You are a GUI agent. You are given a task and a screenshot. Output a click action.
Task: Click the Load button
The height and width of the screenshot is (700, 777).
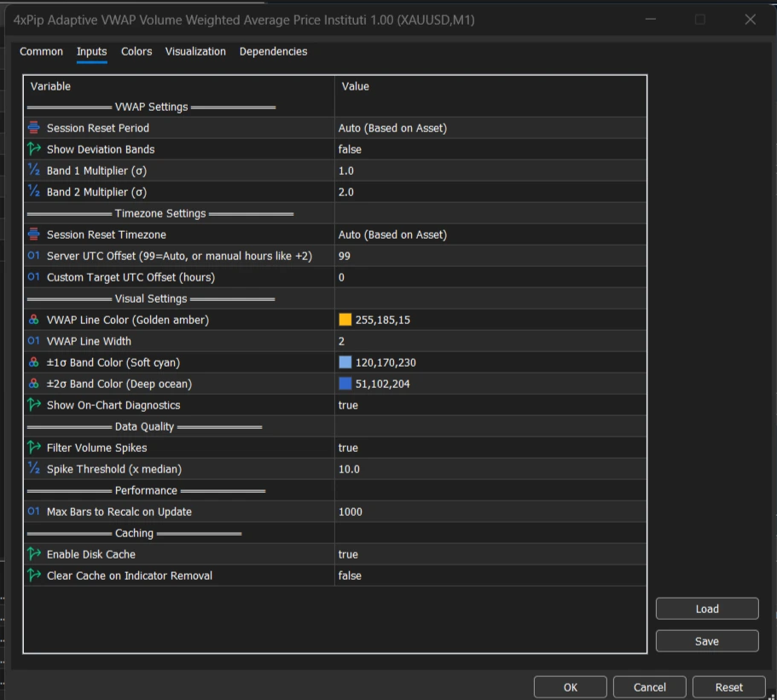706,609
